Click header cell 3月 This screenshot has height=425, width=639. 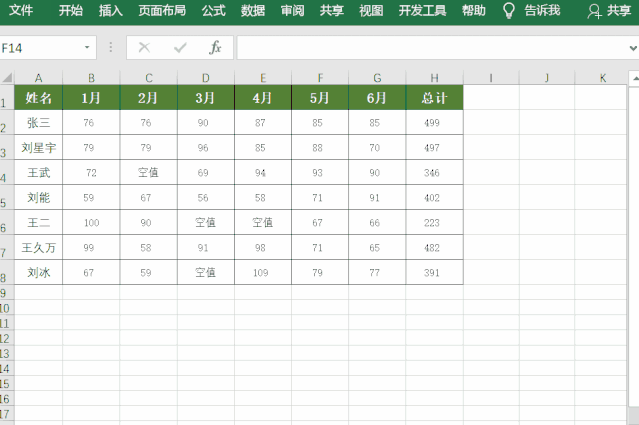tap(206, 97)
